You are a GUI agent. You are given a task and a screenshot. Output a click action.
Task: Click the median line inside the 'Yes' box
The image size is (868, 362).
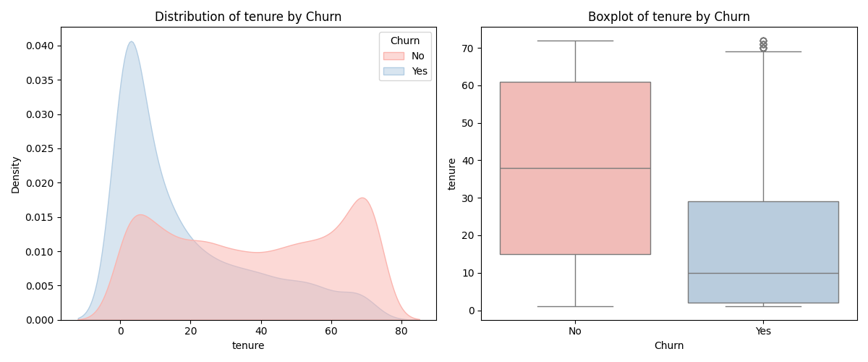763,273
